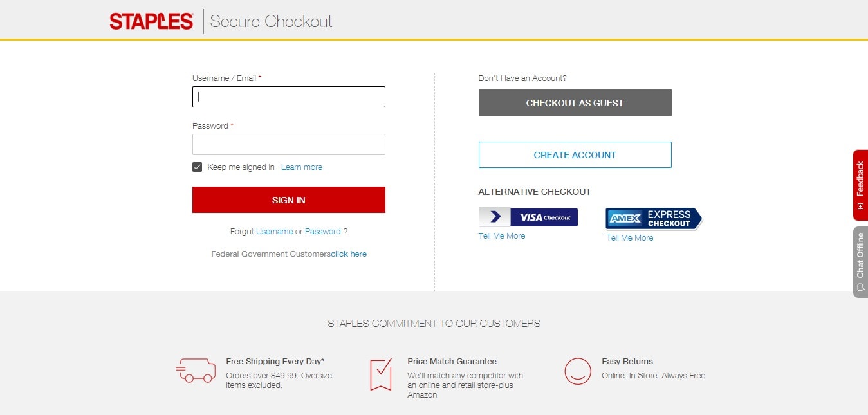868x415 pixels.
Task: Uncheck Keep me signed in checkbox
Action: pyautogui.click(x=198, y=167)
